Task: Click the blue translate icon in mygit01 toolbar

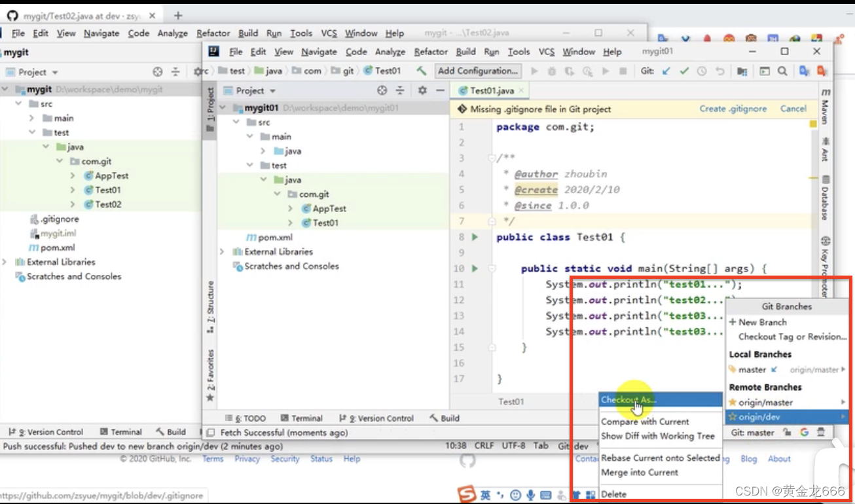Action: [805, 71]
